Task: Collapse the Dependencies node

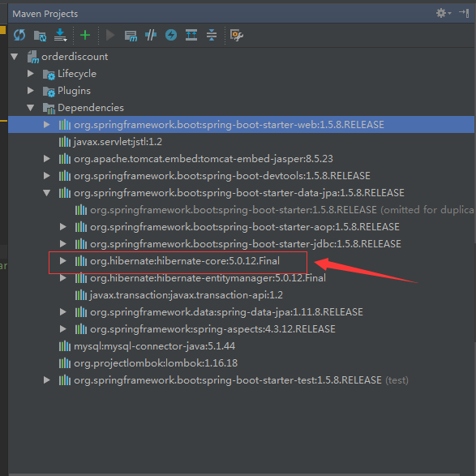Action: (x=30, y=108)
